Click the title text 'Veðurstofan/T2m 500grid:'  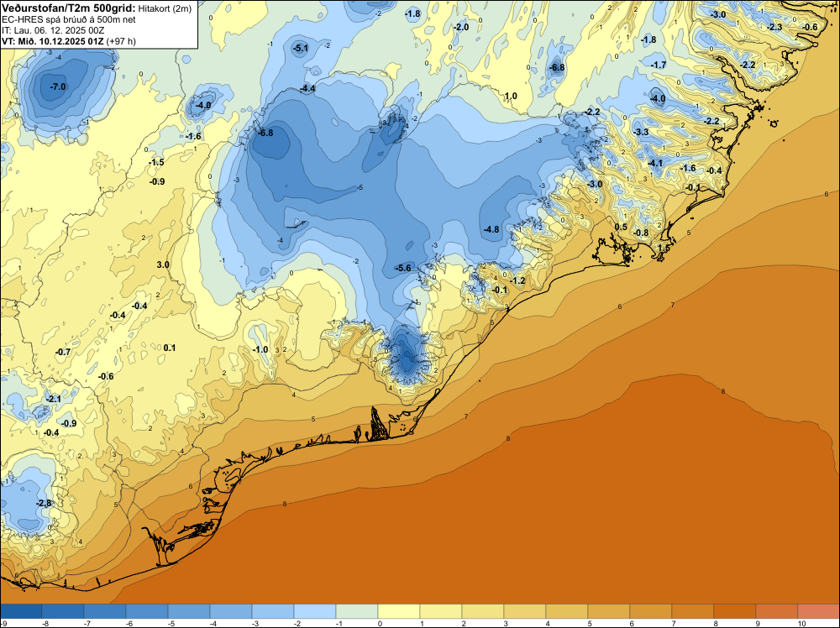pyautogui.click(x=69, y=8)
